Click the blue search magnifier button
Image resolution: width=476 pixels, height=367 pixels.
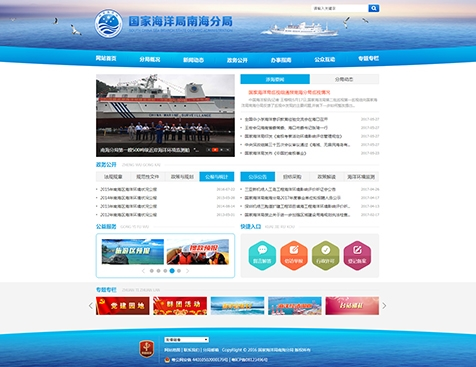click(374, 8)
